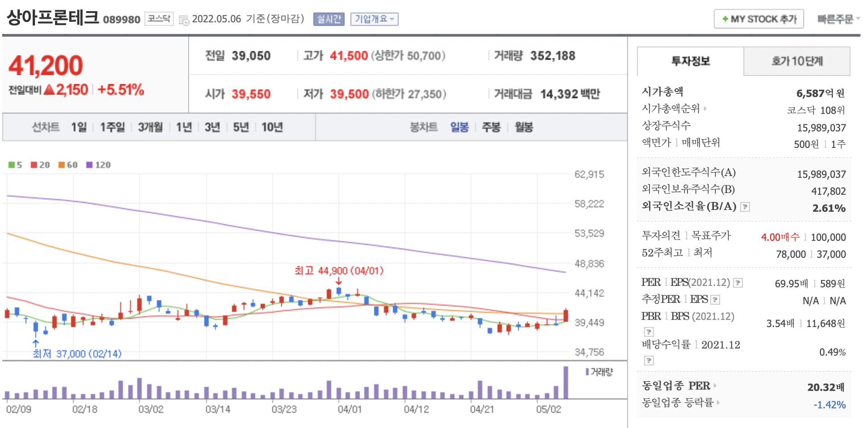Click the current price 41,200

point(46,66)
